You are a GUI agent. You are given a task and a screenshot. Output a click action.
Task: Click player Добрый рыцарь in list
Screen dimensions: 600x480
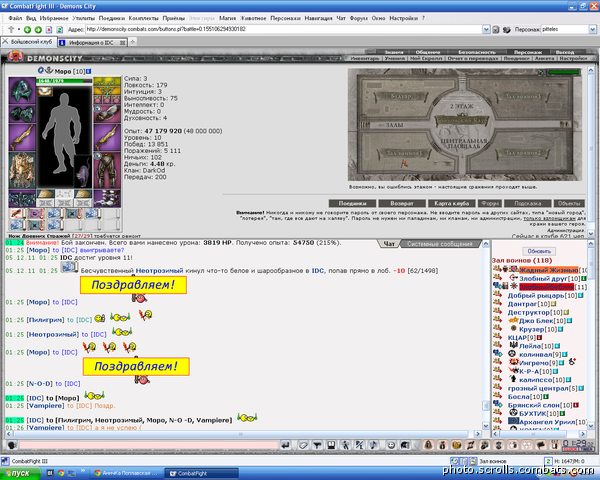coord(536,296)
